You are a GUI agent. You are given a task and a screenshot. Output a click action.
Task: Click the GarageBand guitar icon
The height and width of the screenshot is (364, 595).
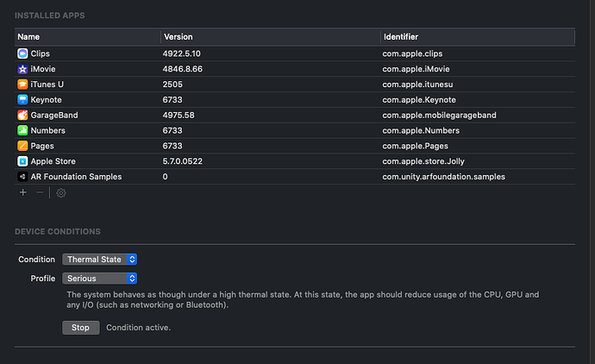(22, 116)
